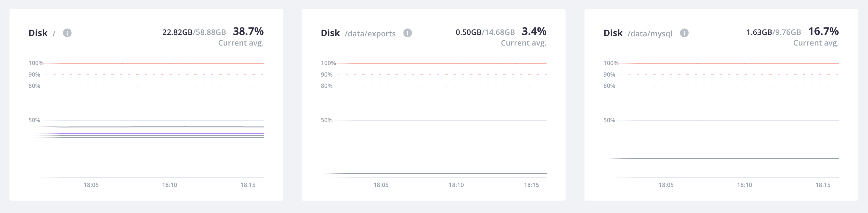
Task: Click the 1.63GB/9.76GB usage text
Action: (773, 32)
